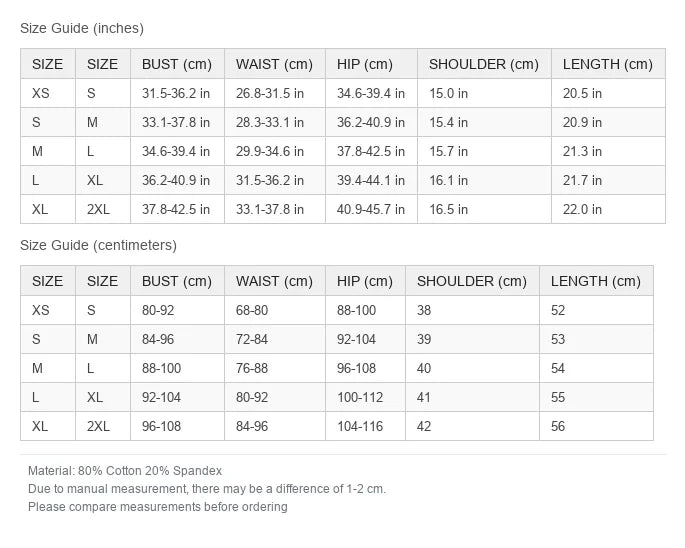Screen dimensions: 685x548
Task: Select the 2XL size cell in inches table
Action: click(103, 209)
